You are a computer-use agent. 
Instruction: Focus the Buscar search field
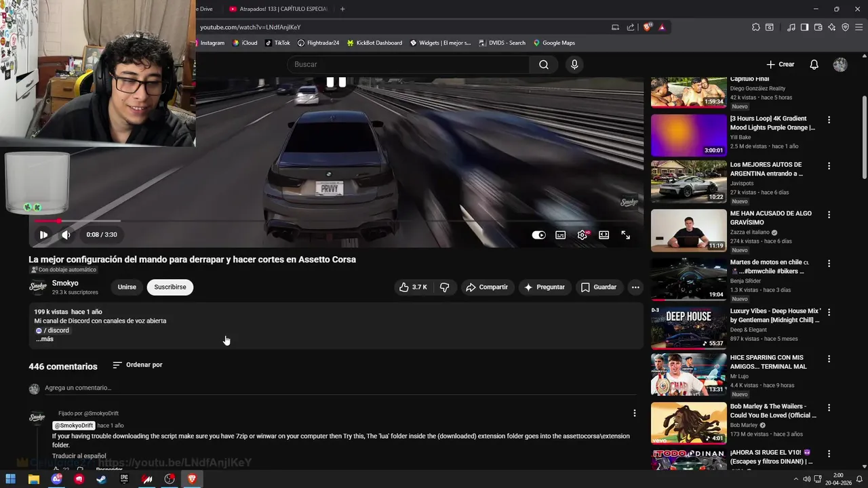coord(408,64)
